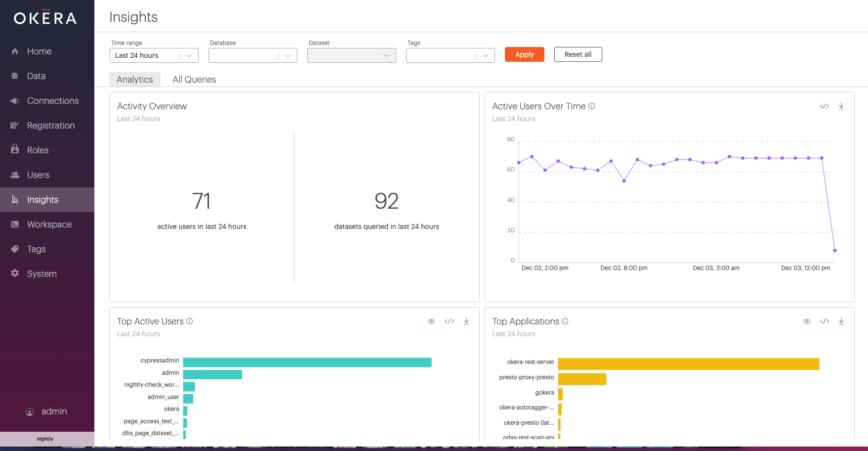The width and height of the screenshot is (868, 451).
Task: Expand the Time range dropdown
Action: point(154,55)
